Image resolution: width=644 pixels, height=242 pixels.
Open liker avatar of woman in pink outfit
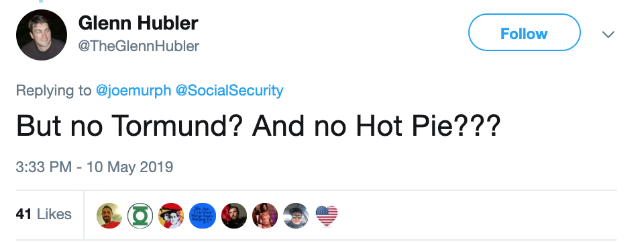(265, 216)
